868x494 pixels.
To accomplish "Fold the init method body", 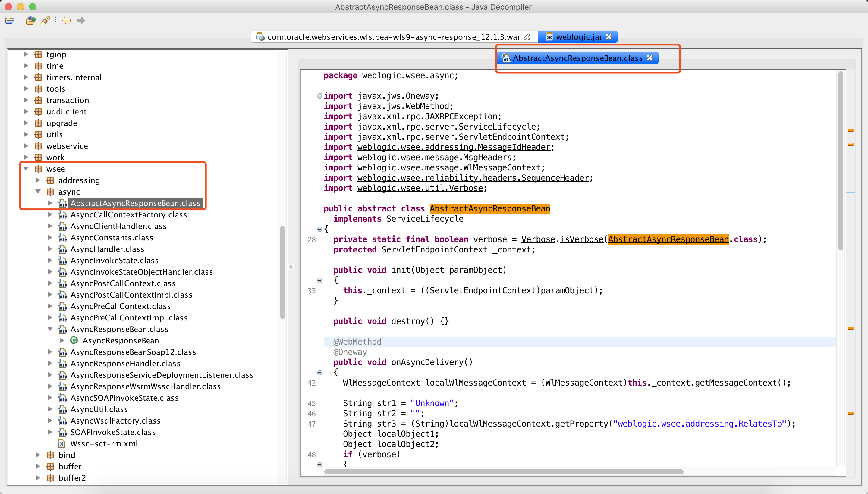I will click(x=319, y=280).
